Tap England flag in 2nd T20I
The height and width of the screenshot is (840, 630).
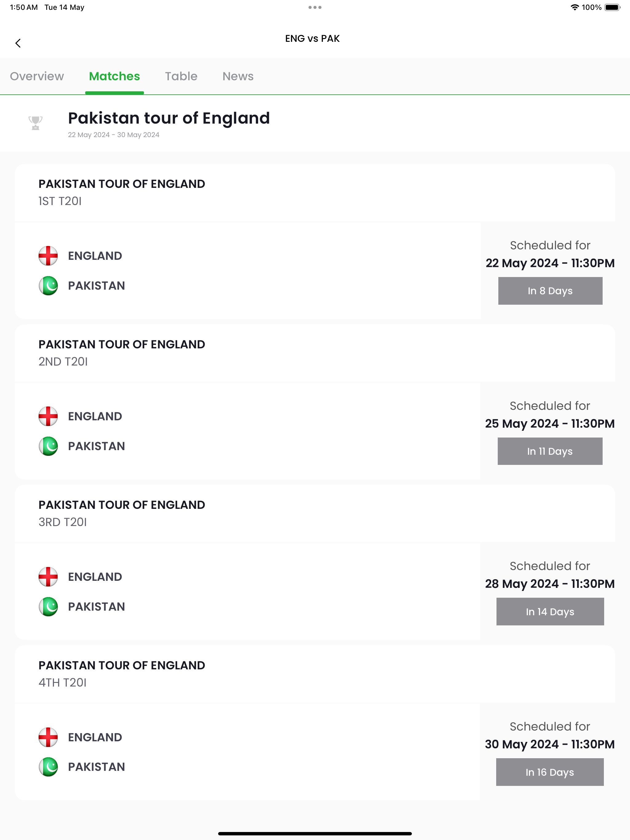pos(48,416)
